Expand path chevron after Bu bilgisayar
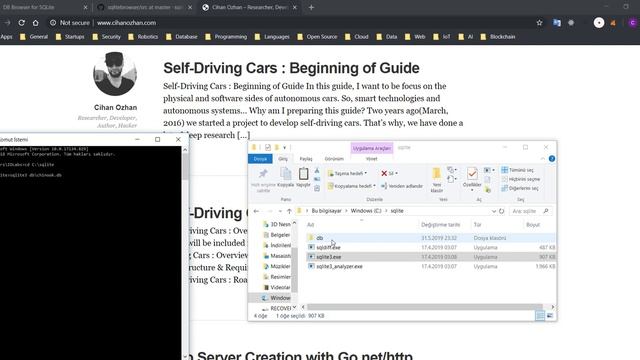The height and width of the screenshot is (360, 640). (x=346, y=211)
